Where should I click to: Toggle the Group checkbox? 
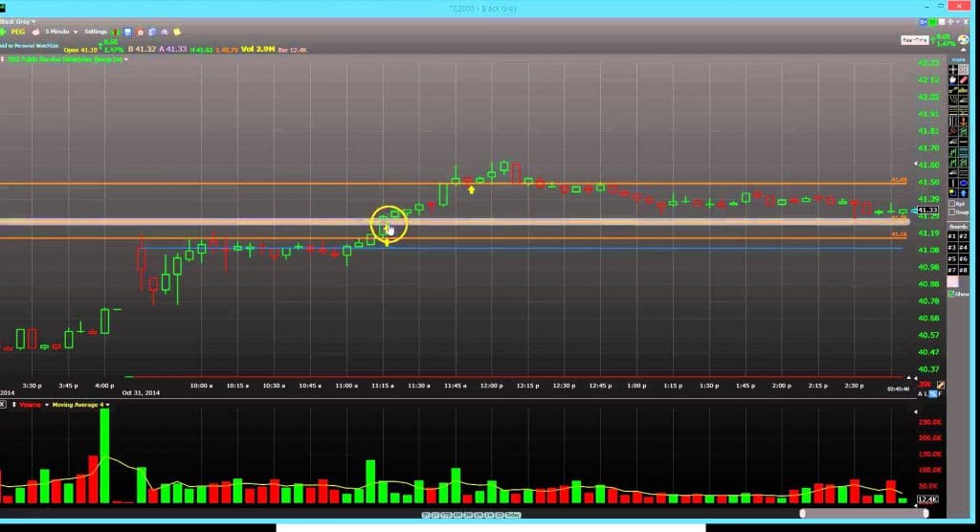[x=952, y=211]
